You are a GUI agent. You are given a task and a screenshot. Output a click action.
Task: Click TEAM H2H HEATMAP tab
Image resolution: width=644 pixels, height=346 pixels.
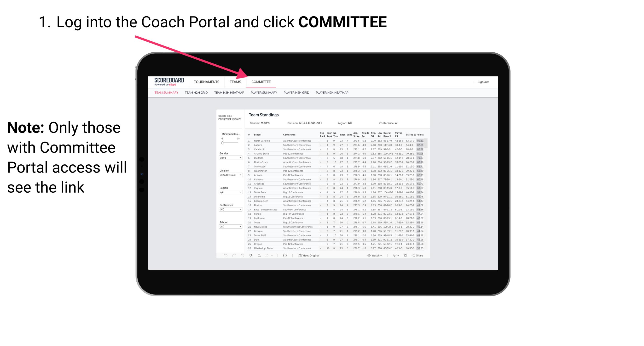[229, 92]
